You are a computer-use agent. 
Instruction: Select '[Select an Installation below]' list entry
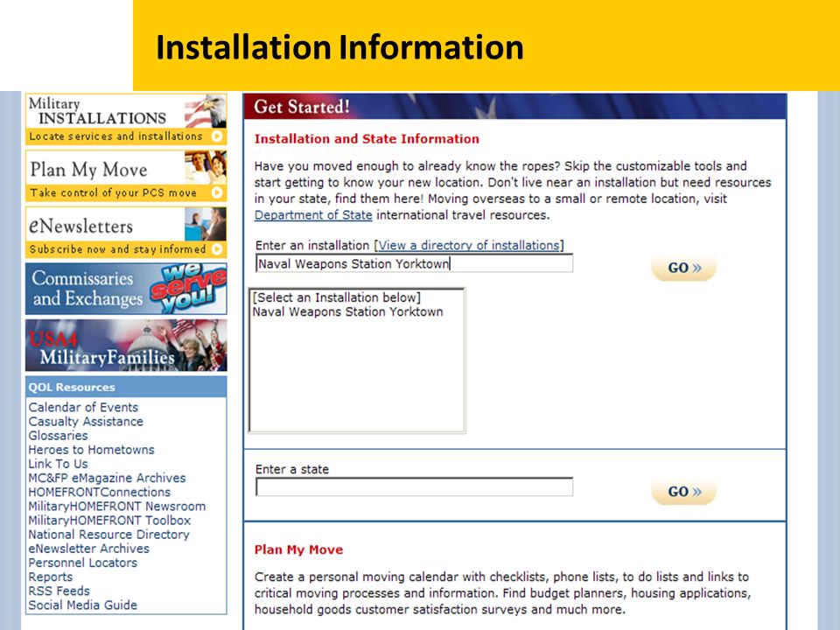(x=336, y=297)
